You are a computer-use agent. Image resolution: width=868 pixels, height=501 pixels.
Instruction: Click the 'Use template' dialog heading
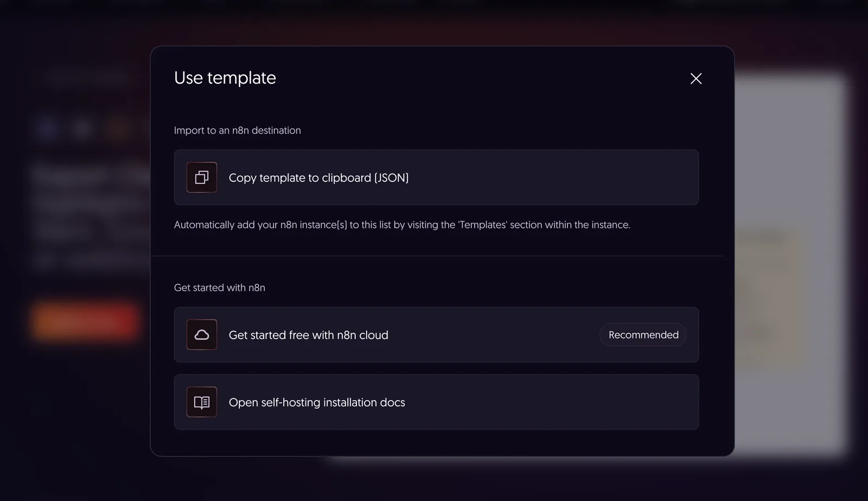pos(225,78)
